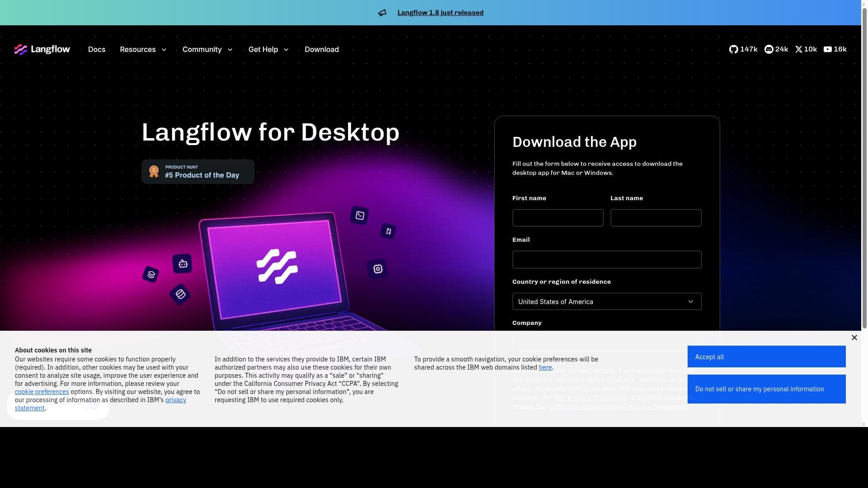This screenshot has height=488, width=868.
Task: Expand the Resources menu
Action: point(143,49)
